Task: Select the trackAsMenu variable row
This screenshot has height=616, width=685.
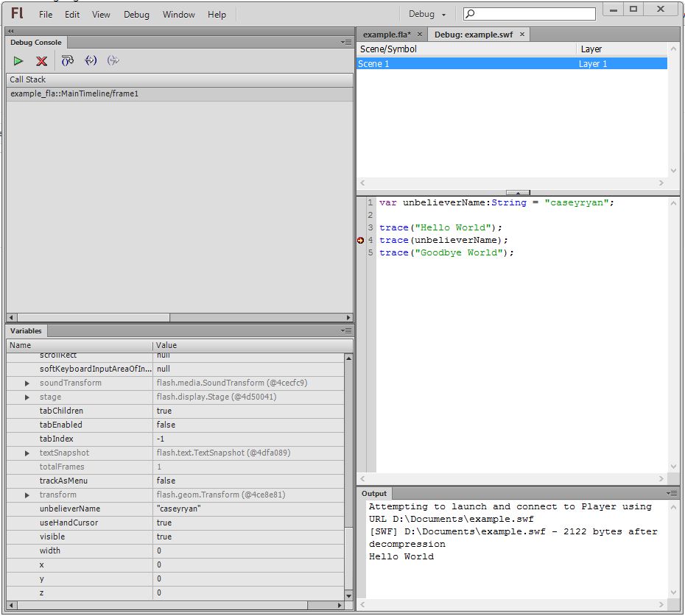Action: [x=175, y=481]
